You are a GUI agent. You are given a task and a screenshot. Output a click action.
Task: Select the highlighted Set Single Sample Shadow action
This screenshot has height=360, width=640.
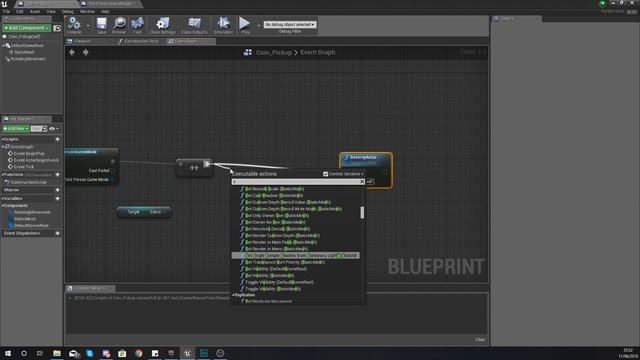[296, 256]
